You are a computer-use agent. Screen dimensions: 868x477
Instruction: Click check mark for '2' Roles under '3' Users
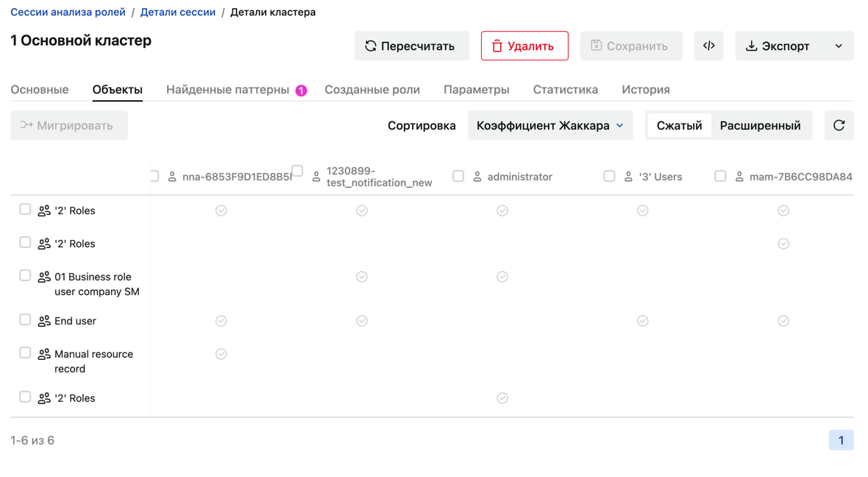(x=643, y=211)
